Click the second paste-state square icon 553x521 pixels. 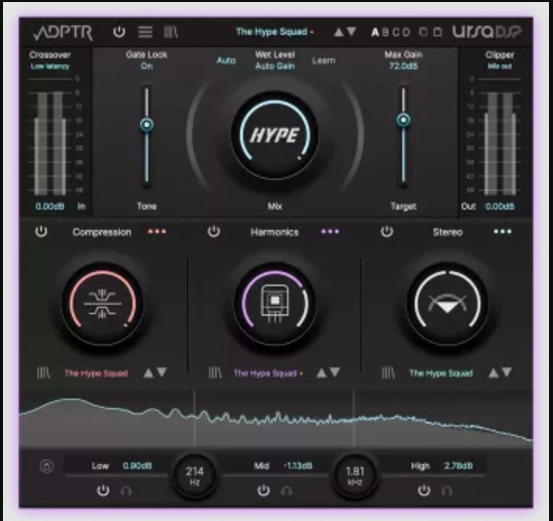(x=438, y=32)
